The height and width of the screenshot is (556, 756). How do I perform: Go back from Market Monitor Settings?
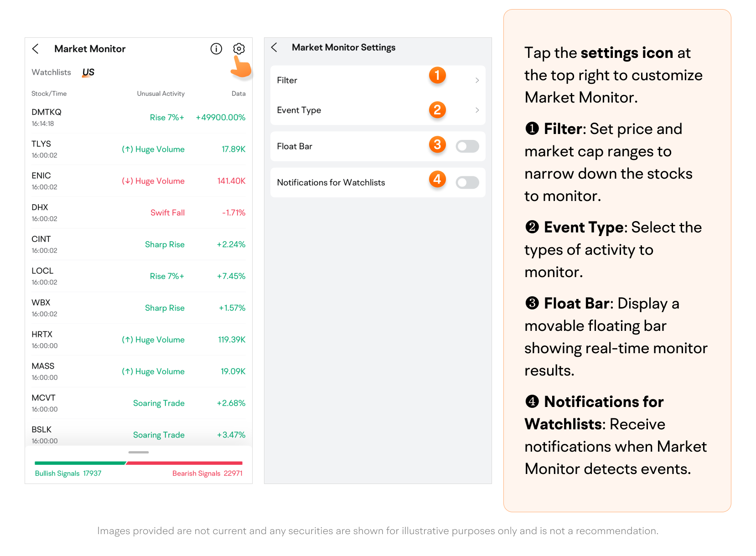(x=274, y=47)
